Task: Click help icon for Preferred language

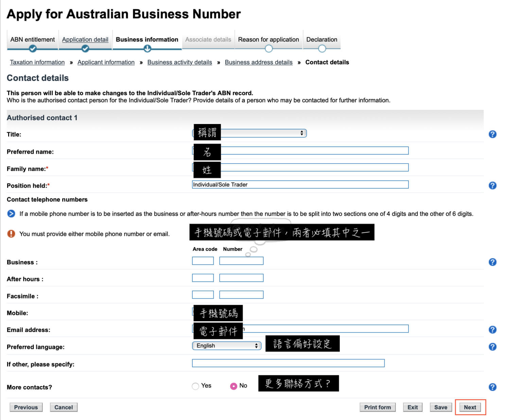Action: (x=492, y=347)
